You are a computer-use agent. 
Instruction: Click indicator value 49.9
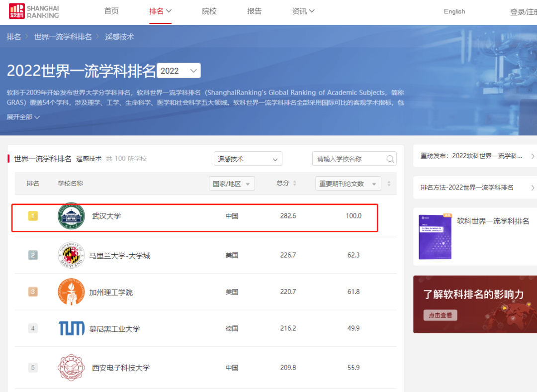354,328
